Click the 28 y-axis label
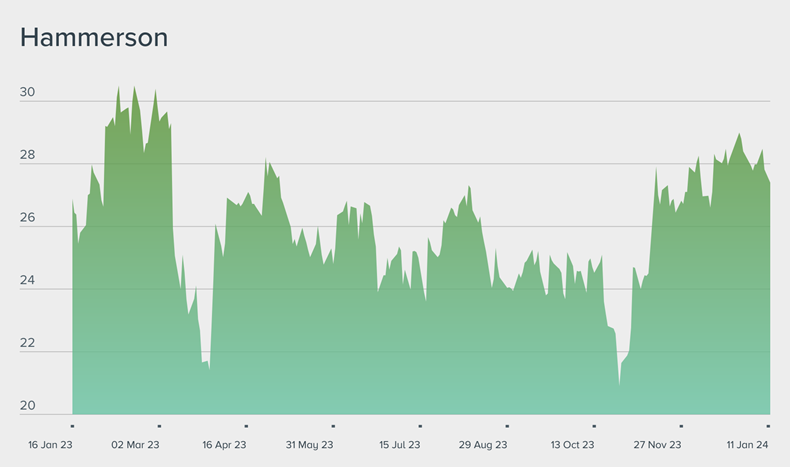This screenshot has width=790, height=467. tap(27, 156)
